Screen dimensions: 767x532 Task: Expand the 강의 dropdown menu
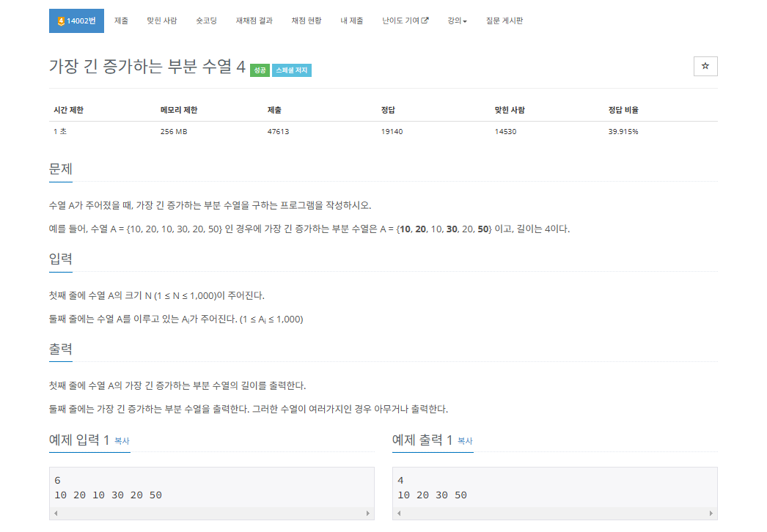pos(457,21)
